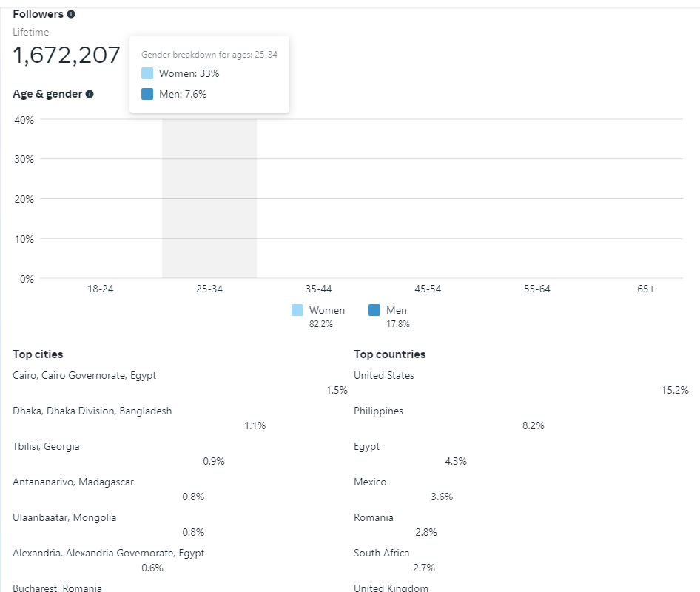Click South Africa country row

coord(522,560)
